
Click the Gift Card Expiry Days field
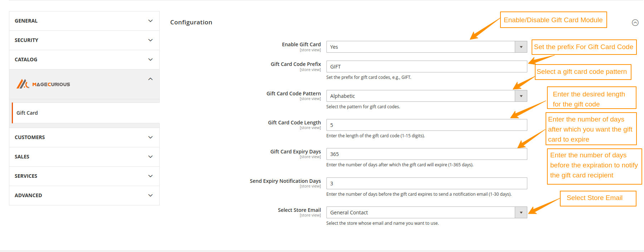(x=426, y=154)
